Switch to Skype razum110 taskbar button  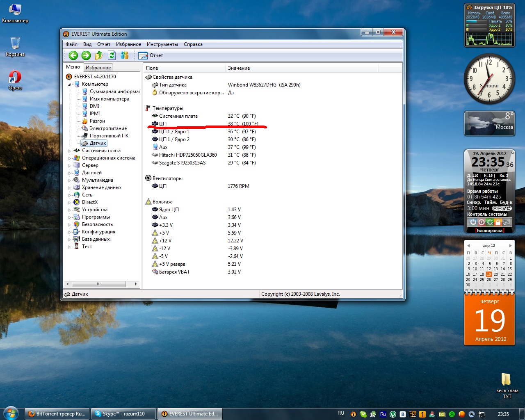(123, 414)
